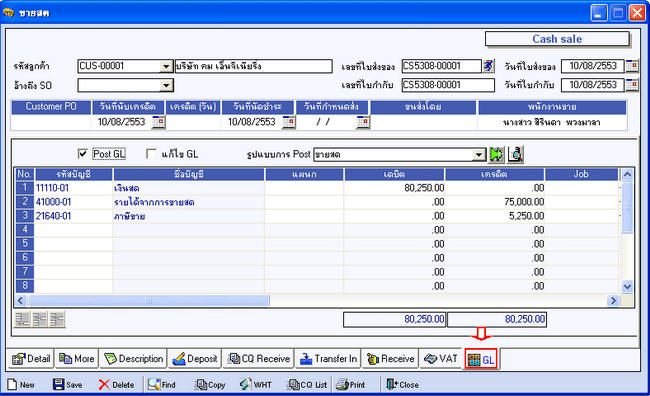Click grid vertical scrollbar down arrow
Viewport: 650px width, 396px height.
point(627,287)
